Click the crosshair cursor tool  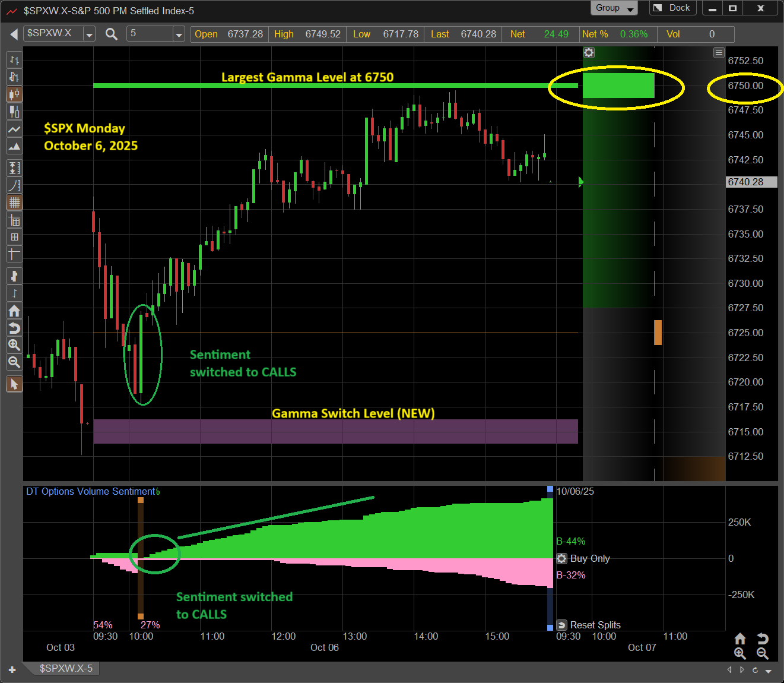click(x=14, y=254)
